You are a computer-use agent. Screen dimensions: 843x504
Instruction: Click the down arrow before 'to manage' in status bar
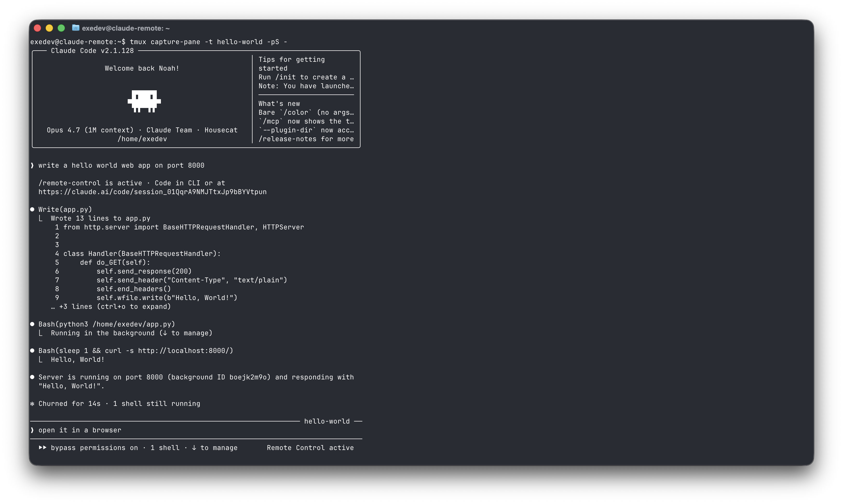194,448
